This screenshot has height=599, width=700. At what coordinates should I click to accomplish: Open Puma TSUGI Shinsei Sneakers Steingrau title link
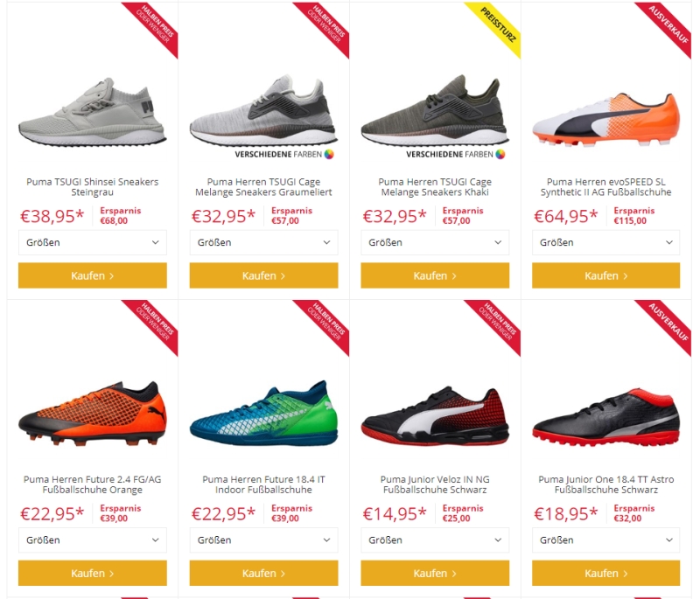93,187
